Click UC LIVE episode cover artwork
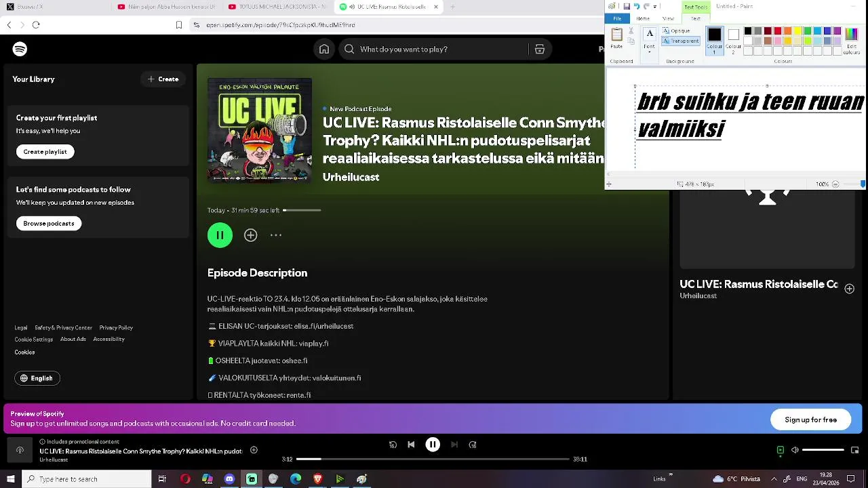 coord(260,130)
